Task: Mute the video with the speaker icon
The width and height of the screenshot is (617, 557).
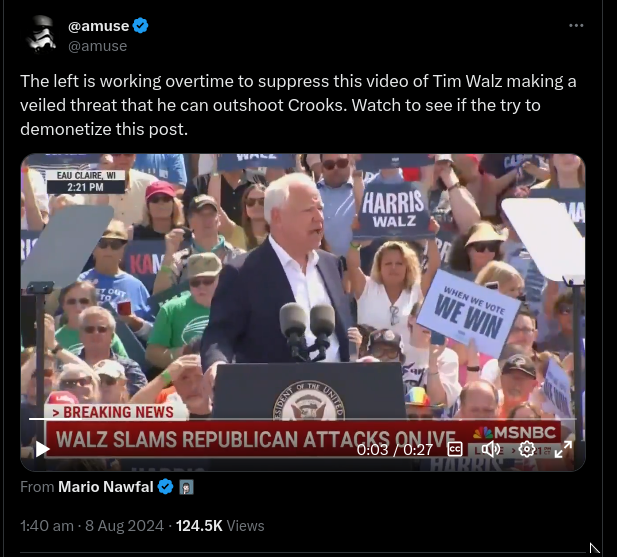Action: [490, 449]
